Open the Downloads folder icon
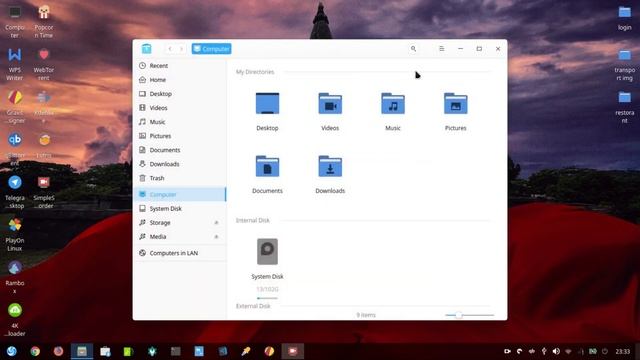 pos(330,166)
